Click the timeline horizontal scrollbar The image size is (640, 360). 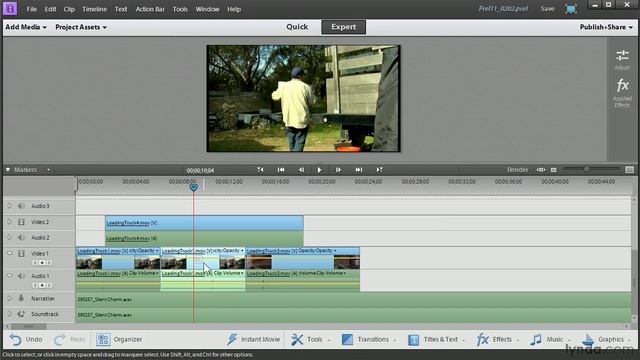point(29,327)
